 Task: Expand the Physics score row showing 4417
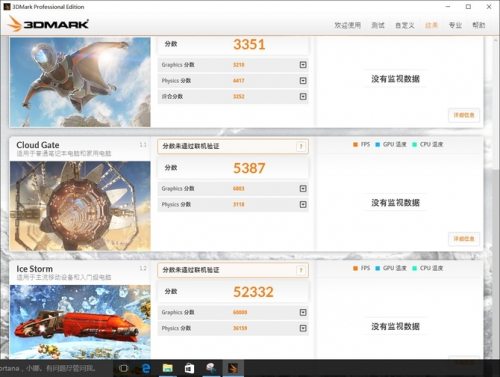pyautogui.click(x=303, y=81)
